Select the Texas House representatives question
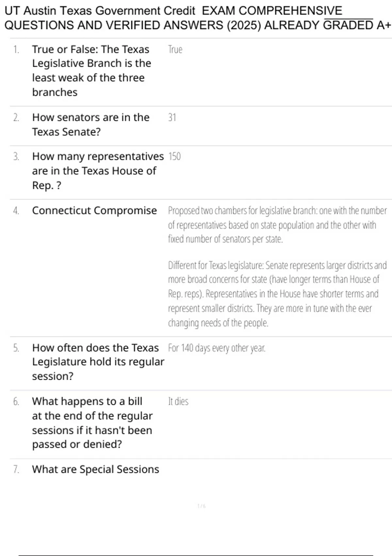 97,171
